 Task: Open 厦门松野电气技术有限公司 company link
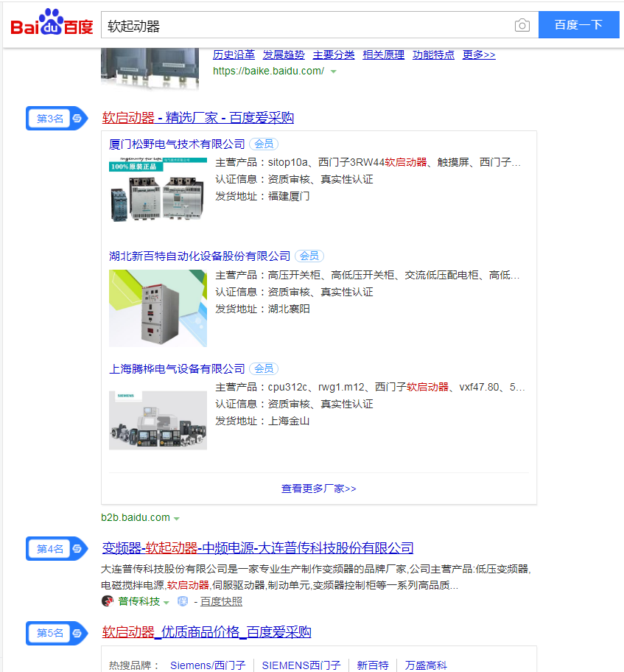pyautogui.click(x=177, y=144)
